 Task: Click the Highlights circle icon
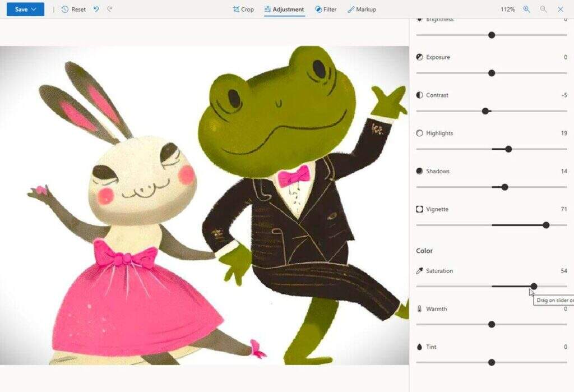pos(419,133)
